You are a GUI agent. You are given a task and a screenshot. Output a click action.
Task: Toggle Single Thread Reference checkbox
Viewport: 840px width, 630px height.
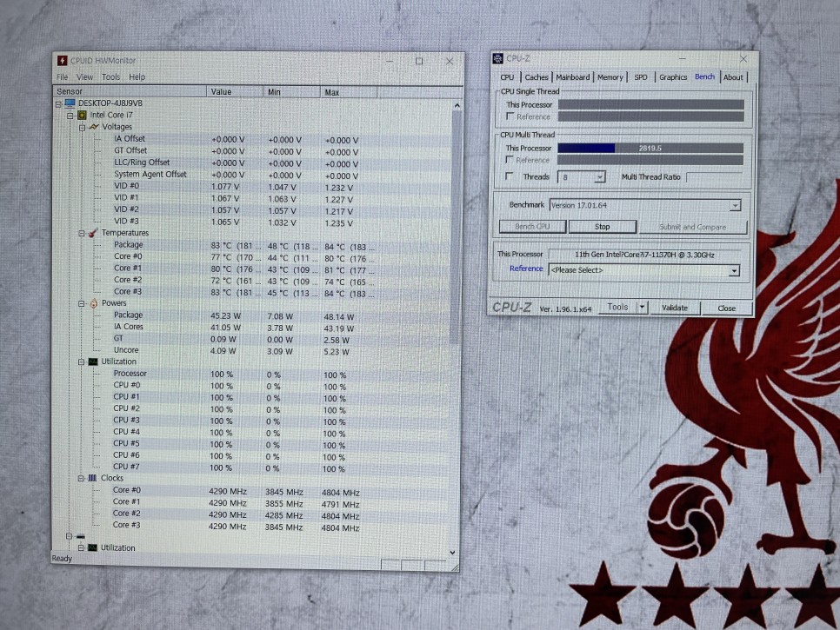point(510,116)
